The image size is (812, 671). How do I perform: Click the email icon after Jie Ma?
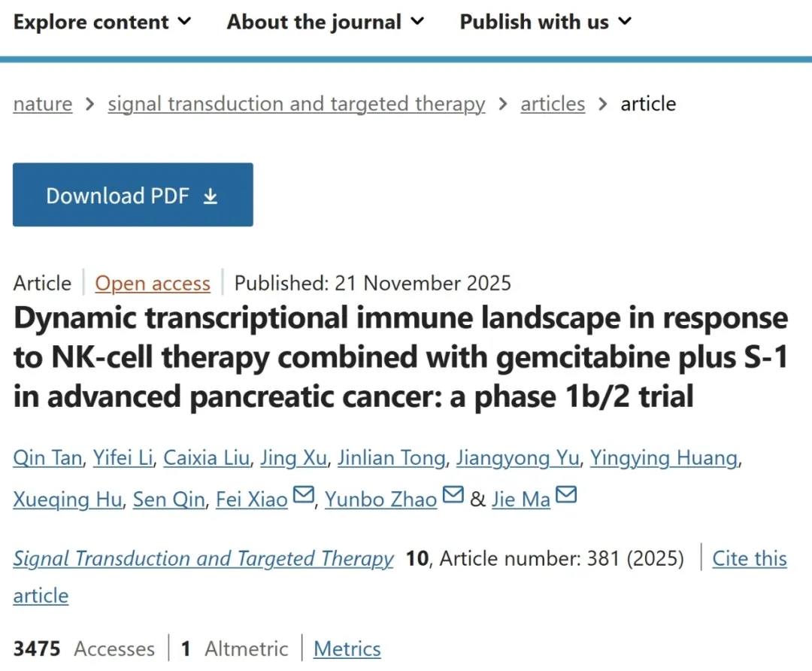point(565,496)
